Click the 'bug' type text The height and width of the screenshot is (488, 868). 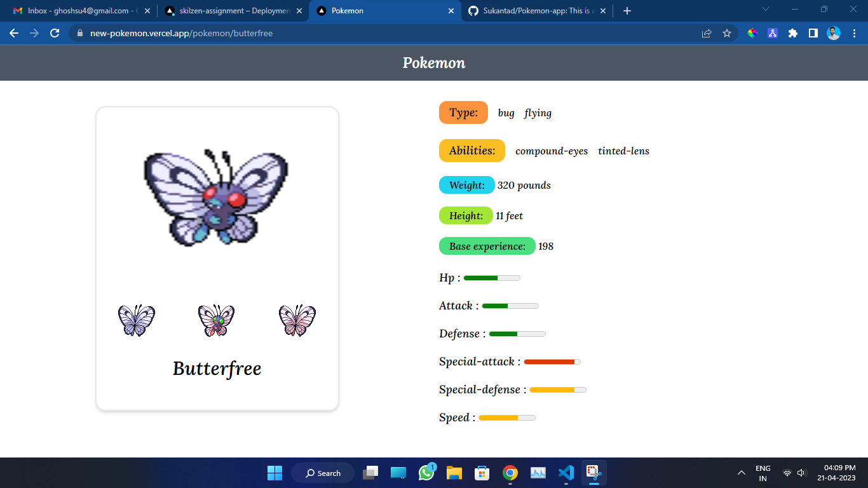click(506, 113)
